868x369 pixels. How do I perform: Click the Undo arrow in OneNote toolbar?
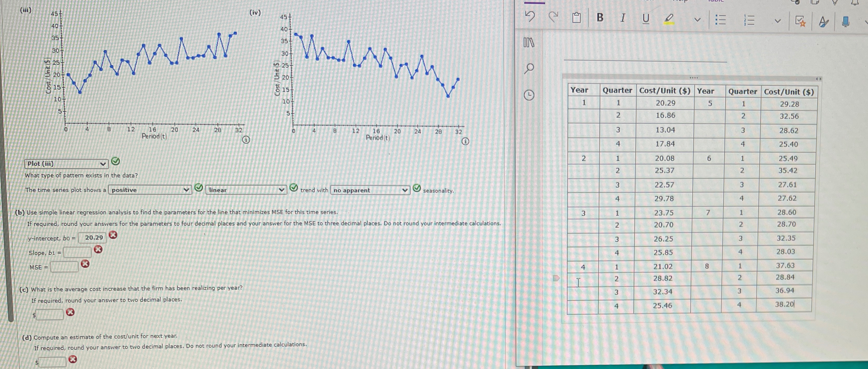pyautogui.click(x=530, y=16)
